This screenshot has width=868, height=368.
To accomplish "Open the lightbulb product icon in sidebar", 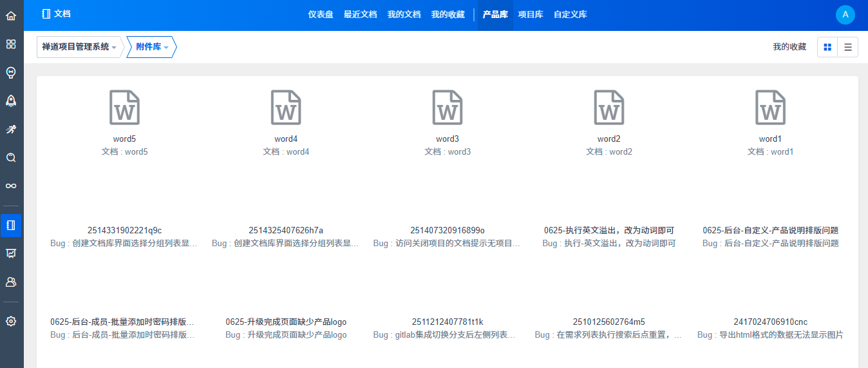I will pyautogui.click(x=11, y=72).
